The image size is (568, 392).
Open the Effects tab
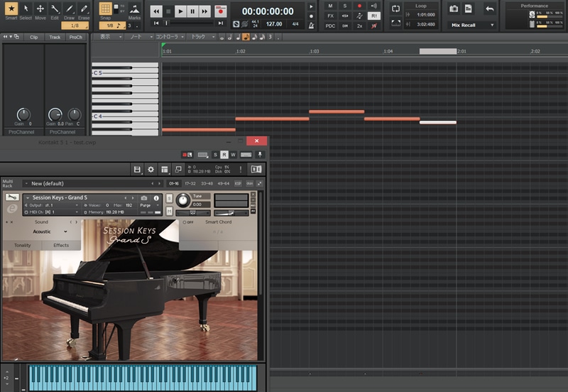tap(61, 245)
